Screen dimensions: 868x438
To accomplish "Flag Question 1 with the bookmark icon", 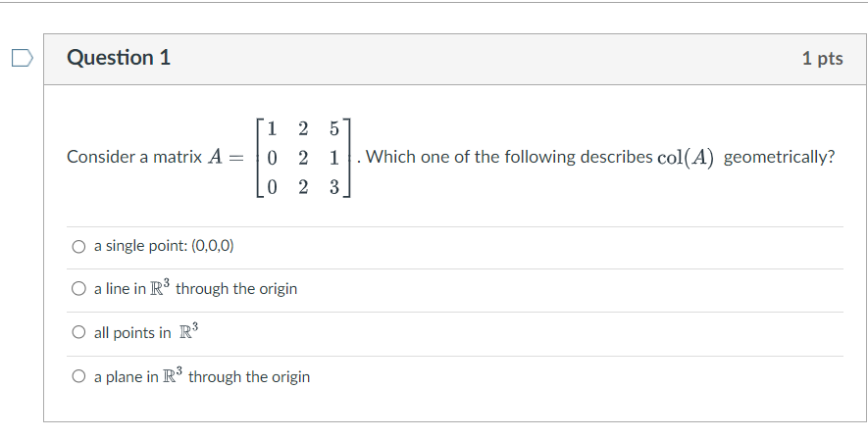I will pyautogui.click(x=23, y=58).
